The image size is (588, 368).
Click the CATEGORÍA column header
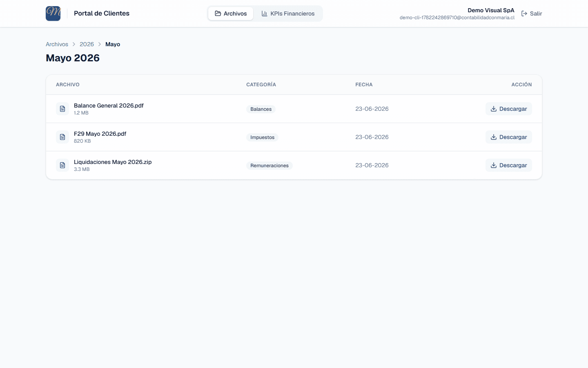[x=261, y=85]
